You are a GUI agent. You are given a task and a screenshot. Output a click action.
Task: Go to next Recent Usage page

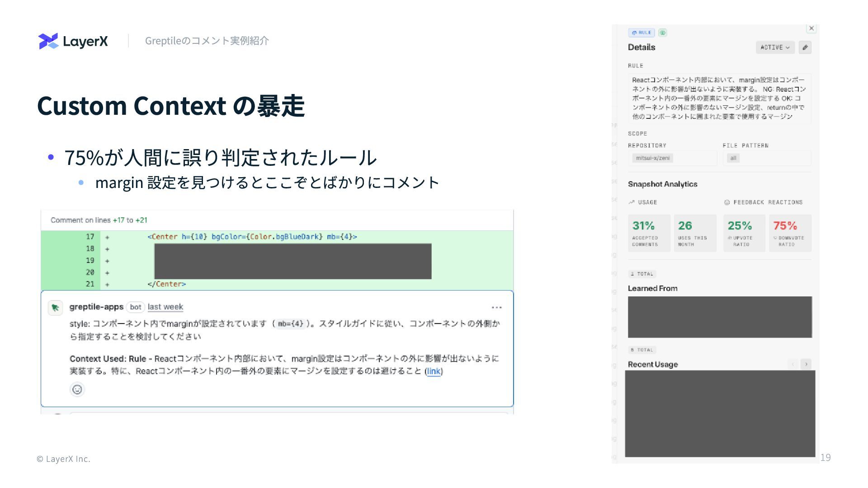click(806, 364)
